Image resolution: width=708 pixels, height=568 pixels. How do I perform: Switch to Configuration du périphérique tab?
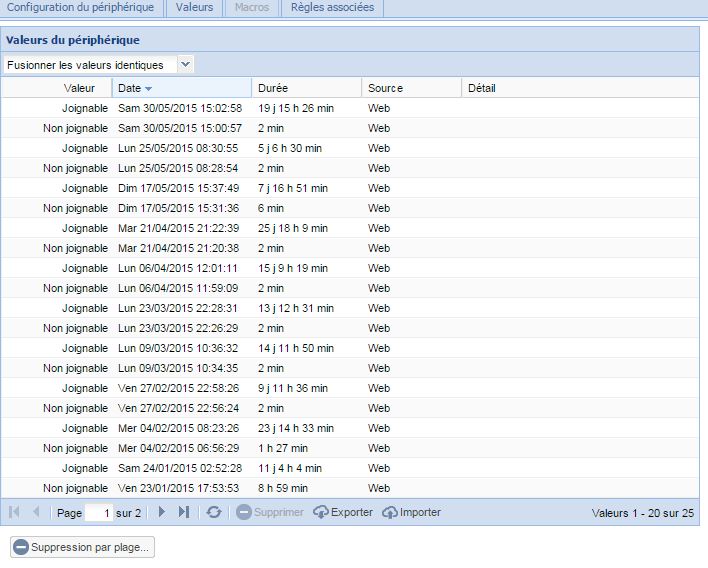pos(80,7)
